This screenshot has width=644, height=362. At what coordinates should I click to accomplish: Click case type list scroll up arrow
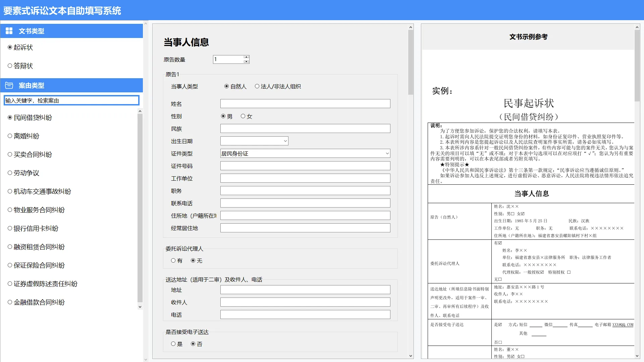[140, 111]
